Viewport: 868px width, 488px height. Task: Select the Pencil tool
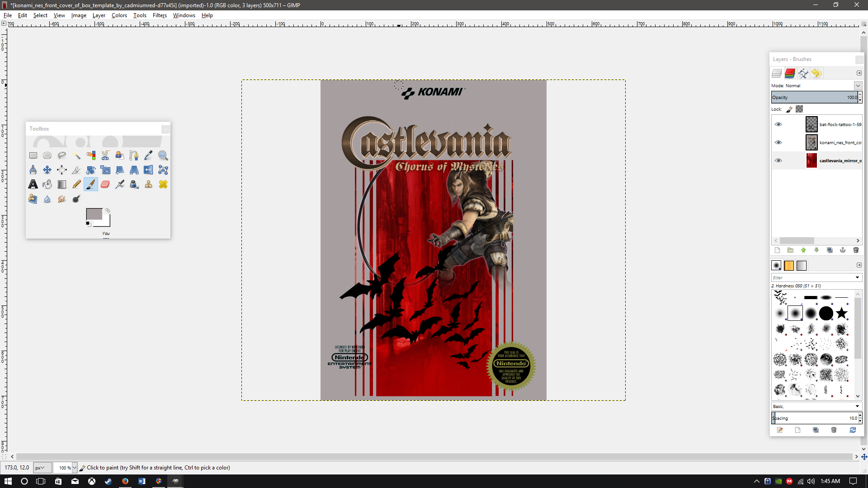[x=76, y=184]
